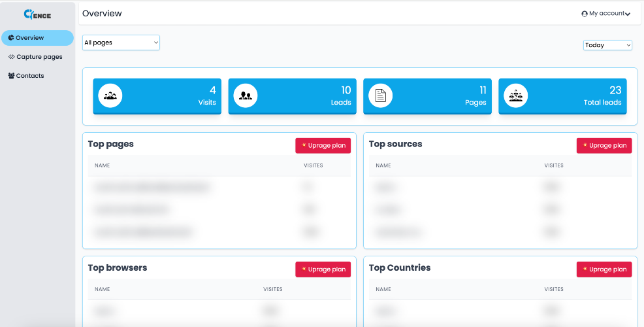Select the Visits stat card value 4
Image resolution: width=644 pixels, height=327 pixels.
(x=213, y=90)
